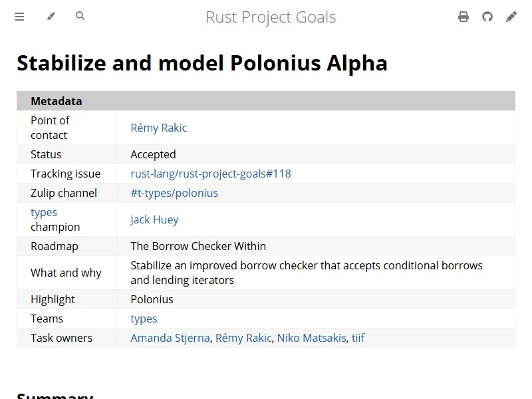
Task: Select the Polonius highlight value
Action: point(152,300)
